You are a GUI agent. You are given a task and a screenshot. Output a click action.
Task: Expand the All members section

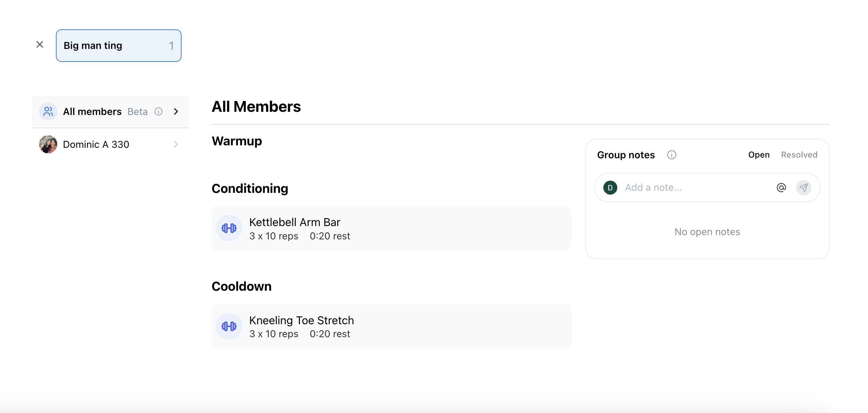tap(176, 111)
